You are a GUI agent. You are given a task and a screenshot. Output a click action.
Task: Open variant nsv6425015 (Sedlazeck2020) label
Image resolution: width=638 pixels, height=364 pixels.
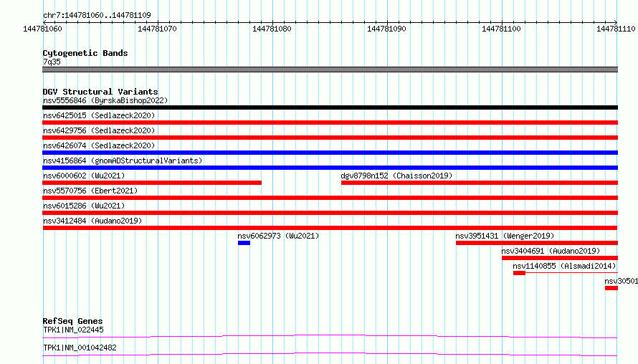(99, 115)
